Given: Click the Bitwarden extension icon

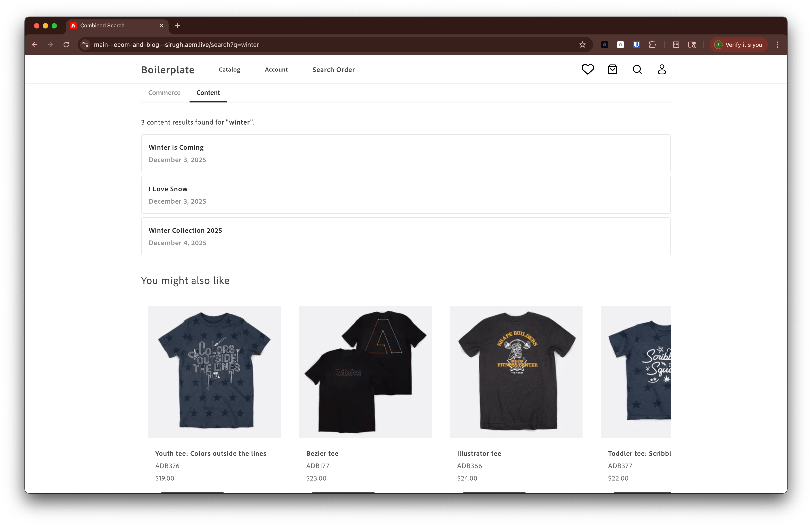Looking at the screenshot, I should 636,44.
